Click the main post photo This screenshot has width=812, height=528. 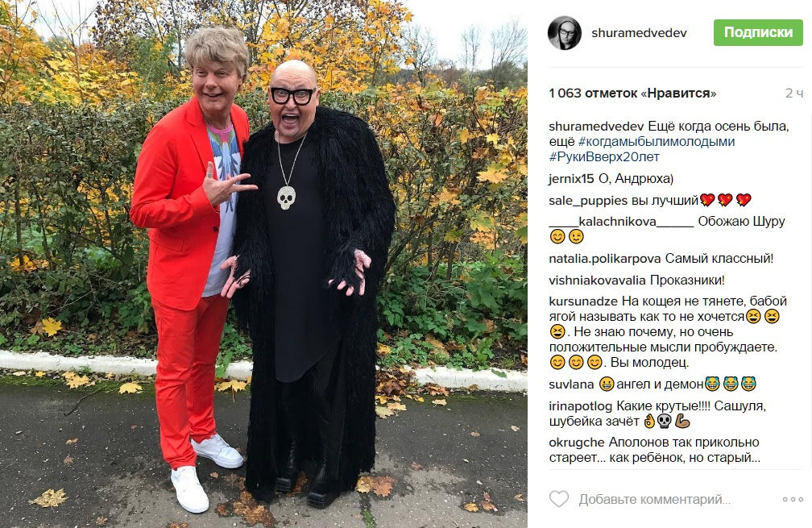coord(263,264)
